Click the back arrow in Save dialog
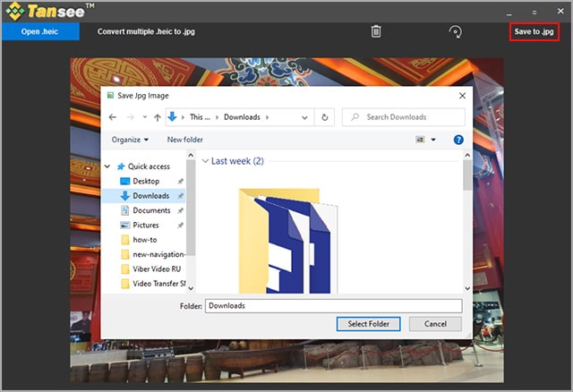Viewport: 573px width, 392px height. click(113, 117)
